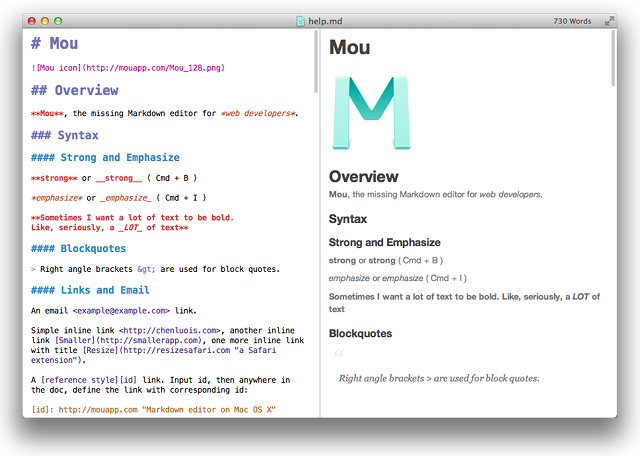
Task: Click '> Right angle brackets' line in editor
Action: click(x=156, y=269)
